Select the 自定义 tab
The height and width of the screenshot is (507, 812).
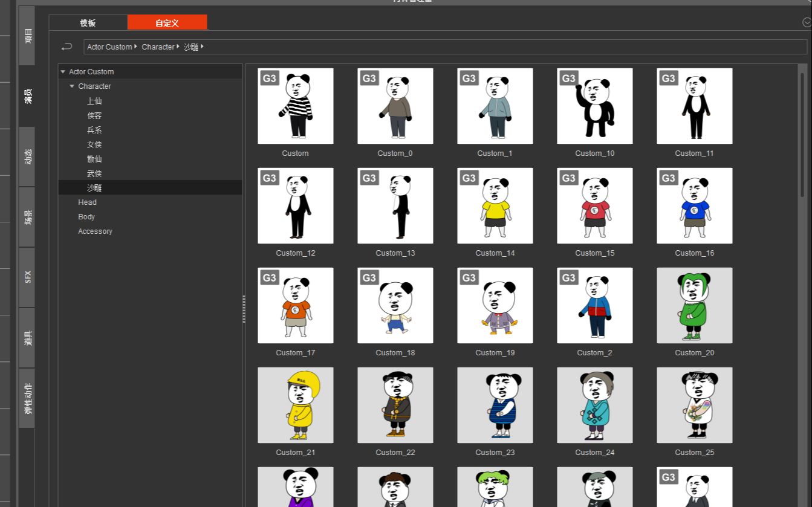[167, 23]
